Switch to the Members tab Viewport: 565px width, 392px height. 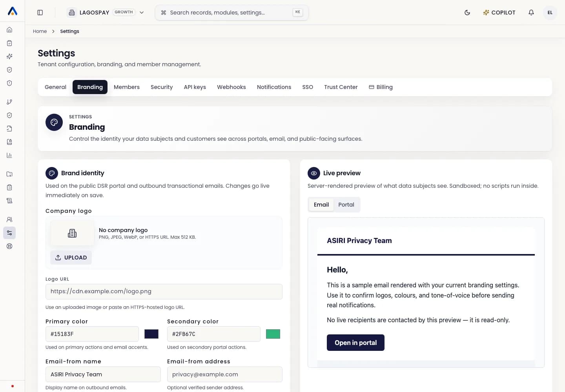[127, 87]
